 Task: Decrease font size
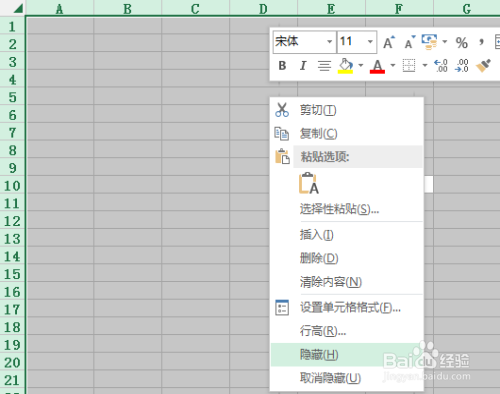coord(410,42)
